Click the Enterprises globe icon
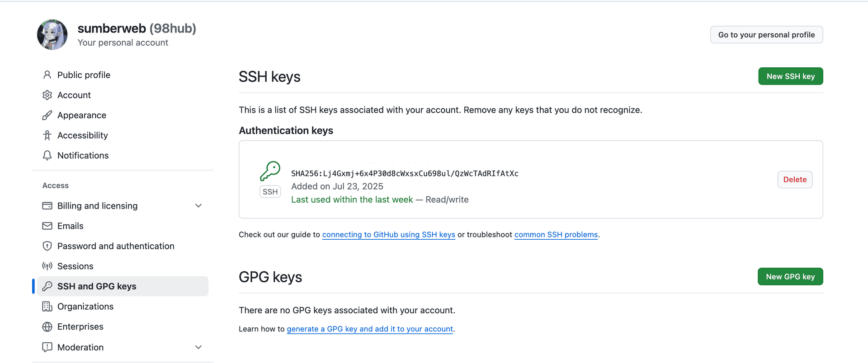This screenshot has height=363, width=868. (x=47, y=326)
